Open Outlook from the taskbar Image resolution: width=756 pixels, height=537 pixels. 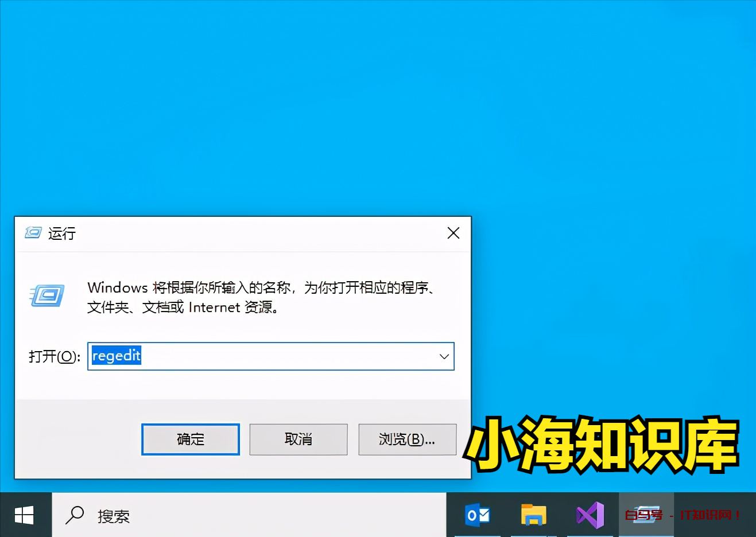pos(477,515)
